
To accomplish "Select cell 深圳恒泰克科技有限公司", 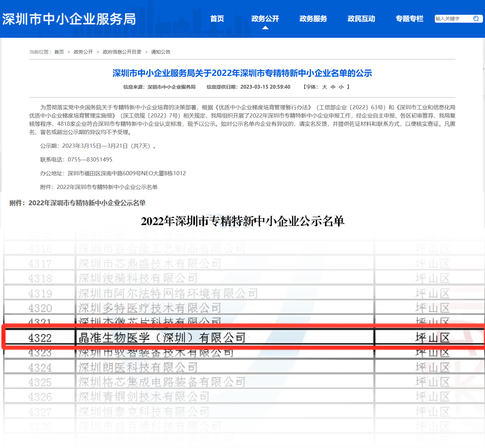I will point(225,412).
